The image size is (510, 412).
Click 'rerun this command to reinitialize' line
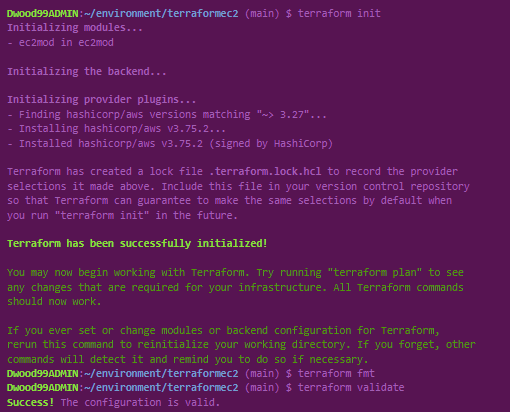point(241,345)
